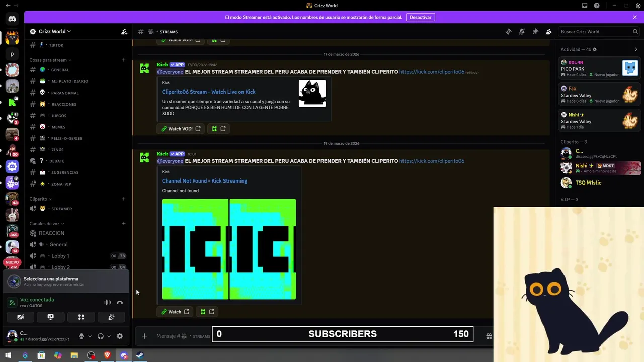Screen dimensions: 644x362
Task: Click Watch VOD! button under 17 March message
Action: 180,129
